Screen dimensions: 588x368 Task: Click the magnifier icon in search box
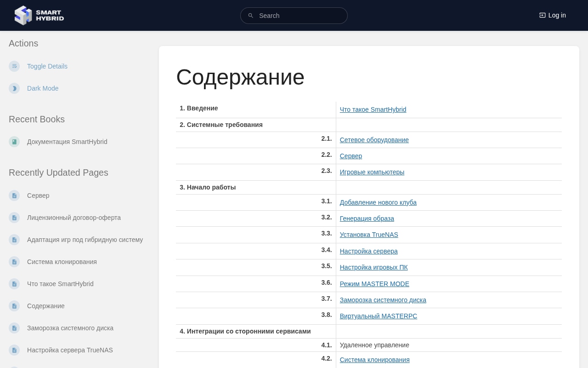point(251,16)
